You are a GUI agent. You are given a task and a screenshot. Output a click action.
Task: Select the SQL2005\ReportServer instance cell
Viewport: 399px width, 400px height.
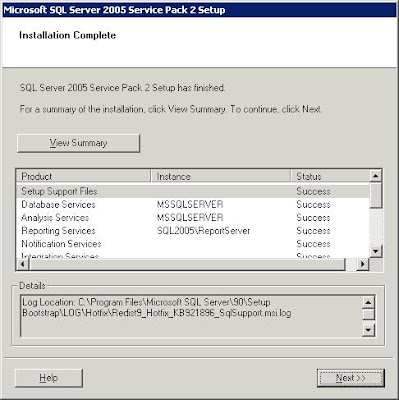203,231
